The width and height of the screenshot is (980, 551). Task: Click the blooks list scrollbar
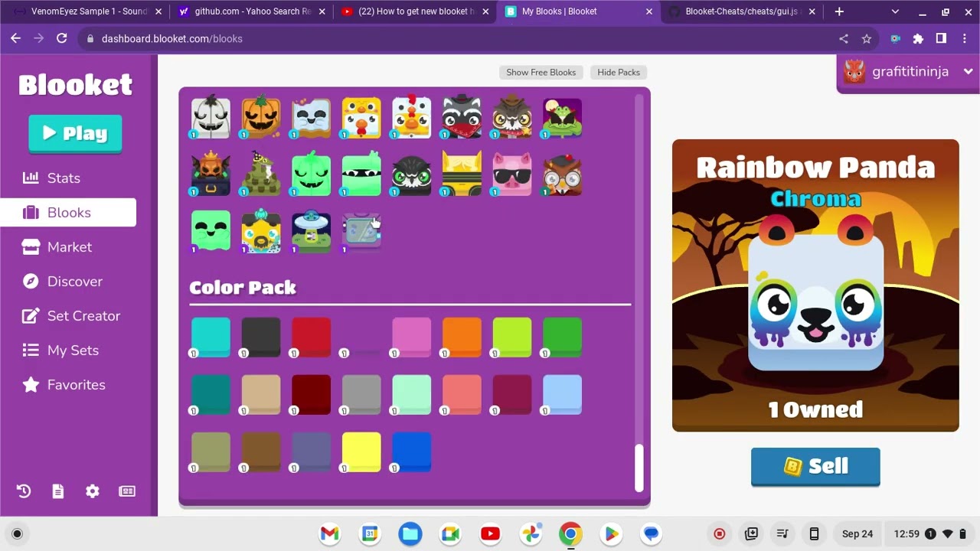pos(639,467)
